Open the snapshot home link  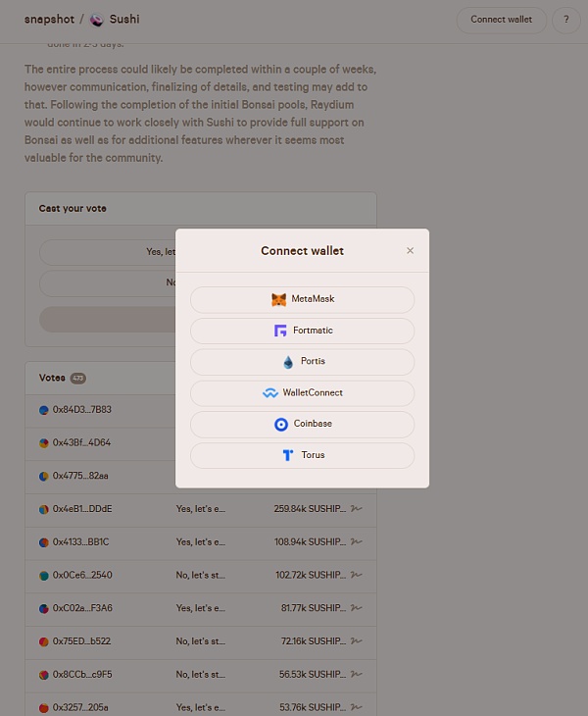pyautogui.click(x=49, y=20)
